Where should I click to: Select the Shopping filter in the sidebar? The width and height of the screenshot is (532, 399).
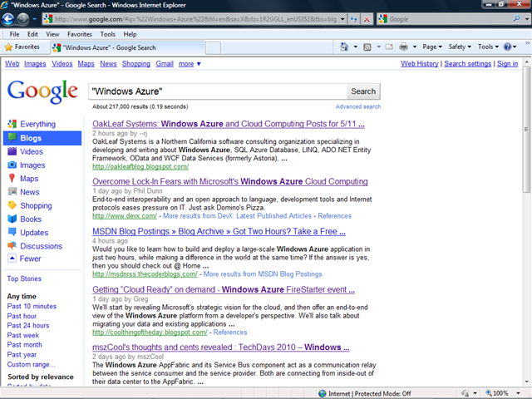pyautogui.click(x=36, y=205)
